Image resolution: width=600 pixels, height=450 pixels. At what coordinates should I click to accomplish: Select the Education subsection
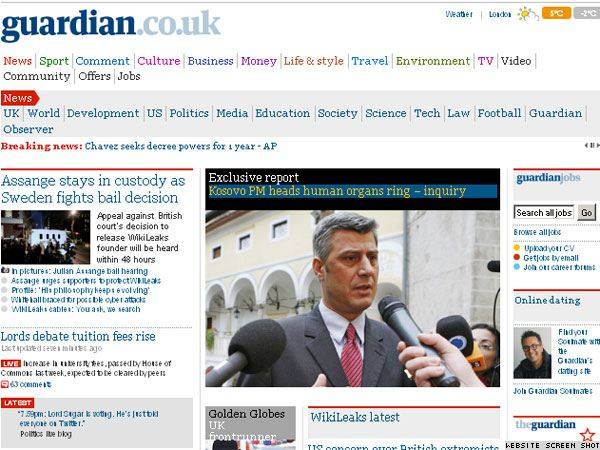(x=283, y=113)
